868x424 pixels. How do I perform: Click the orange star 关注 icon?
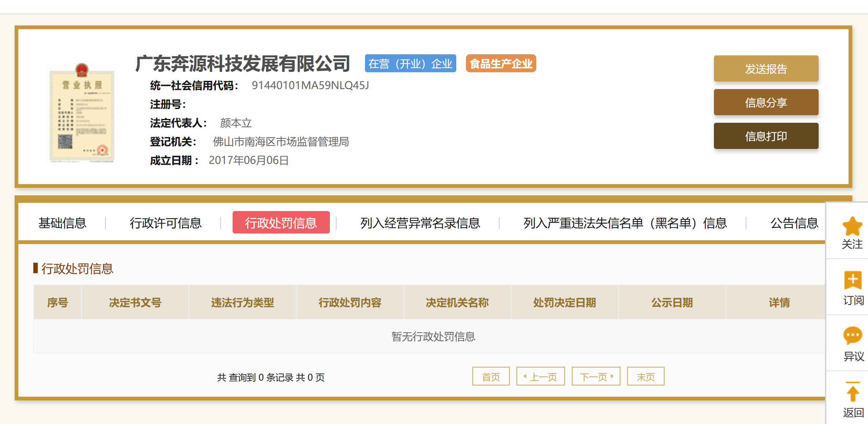click(x=852, y=226)
